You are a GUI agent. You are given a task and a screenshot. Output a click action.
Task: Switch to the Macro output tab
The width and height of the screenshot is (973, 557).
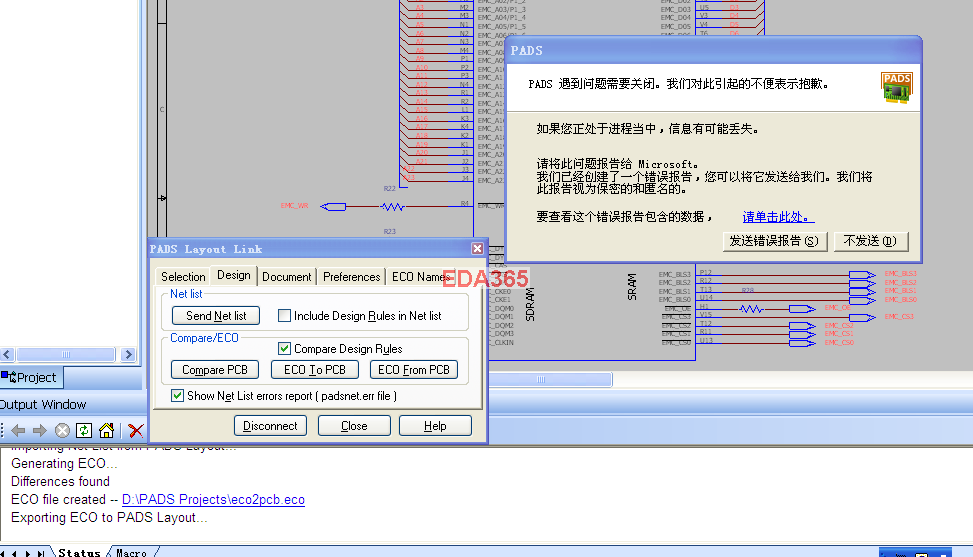(x=132, y=552)
